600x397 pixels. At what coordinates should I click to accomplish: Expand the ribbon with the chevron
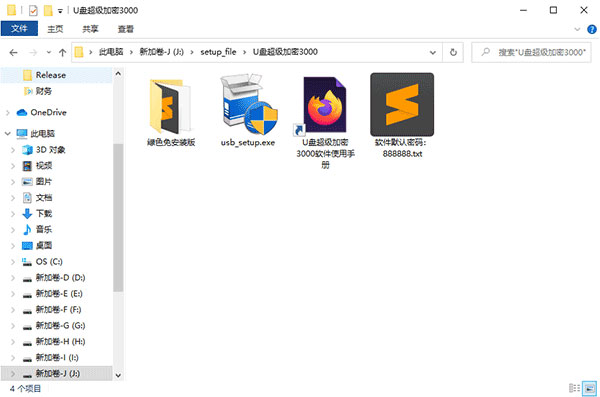577,29
